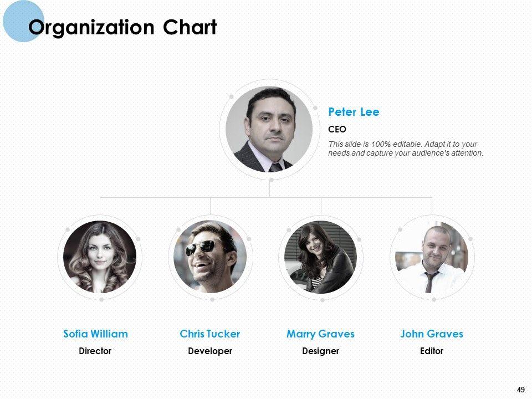Select the Marry Graves name text
The height and width of the screenshot is (399, 532).
tap(320, 334)
